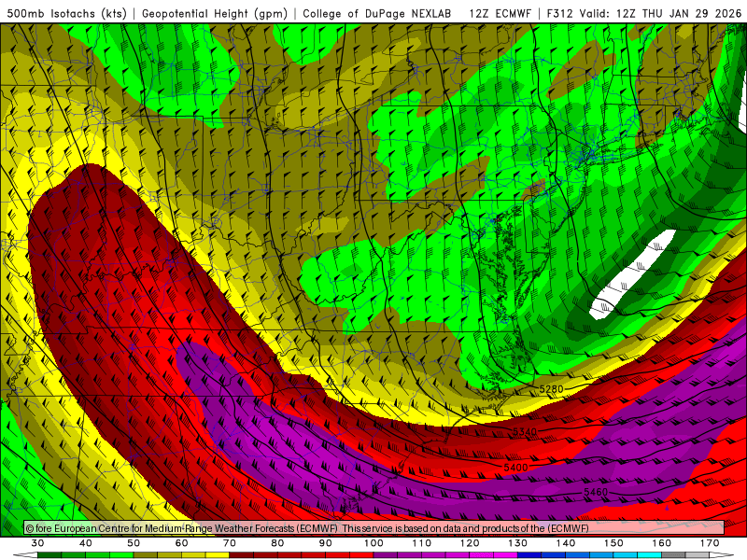Click the 50 value on the color scale
The width and height of the screenshot is (747, 560).
tap(134, 543)
